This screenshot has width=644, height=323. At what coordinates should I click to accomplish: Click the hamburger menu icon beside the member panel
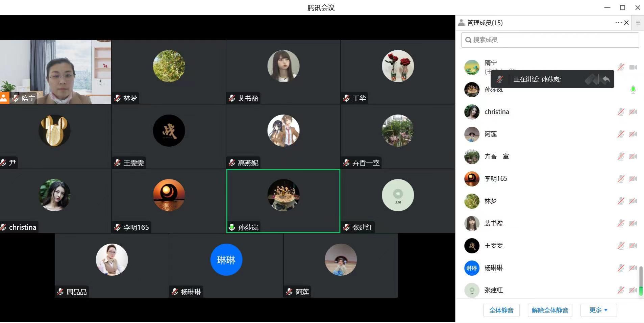point(638,23)
